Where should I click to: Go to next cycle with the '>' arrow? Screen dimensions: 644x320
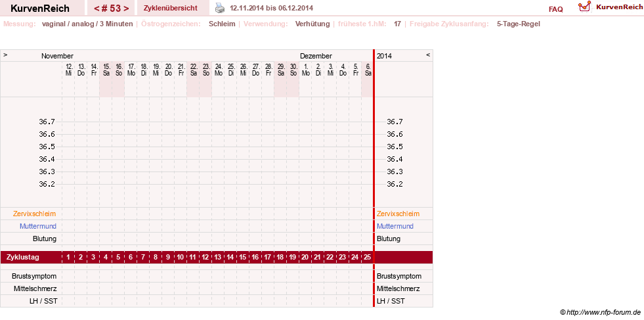coord(126,9)
